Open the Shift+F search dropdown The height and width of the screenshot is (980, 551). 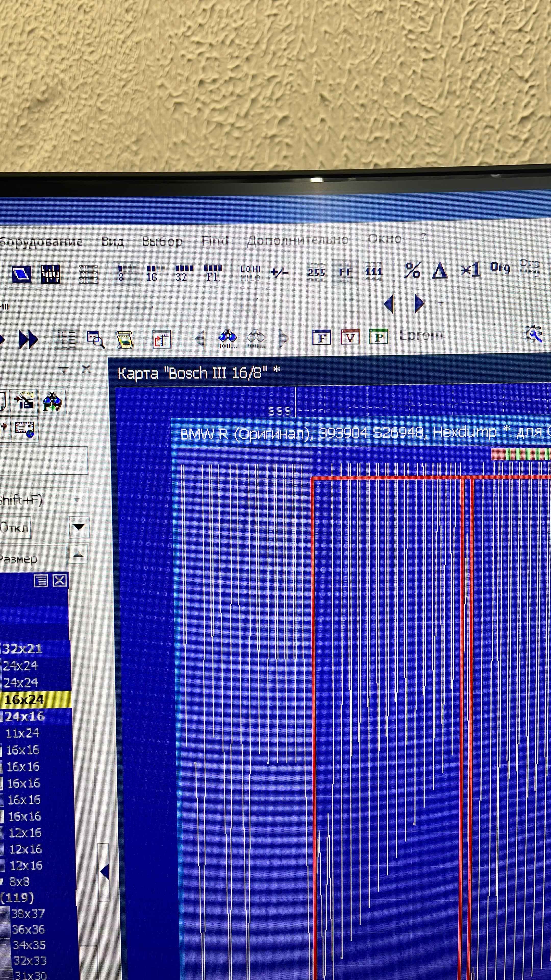[77, 500]
